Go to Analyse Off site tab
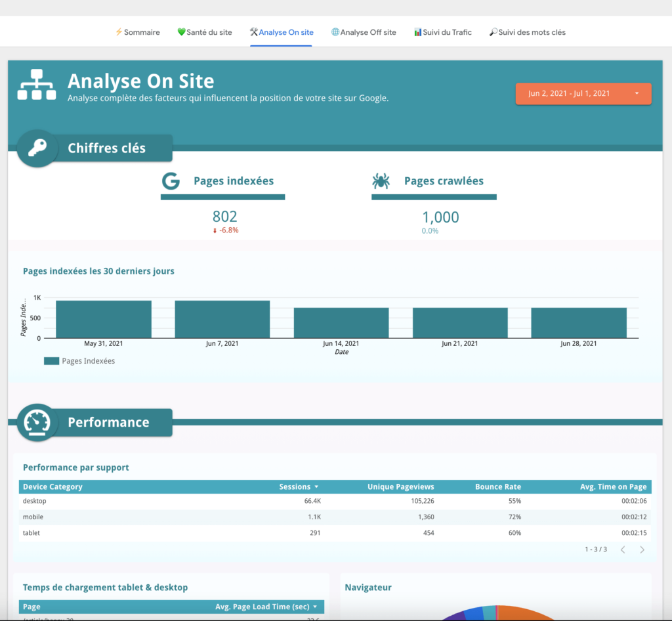Screen dimensions: 672x621 pos(364,32)
